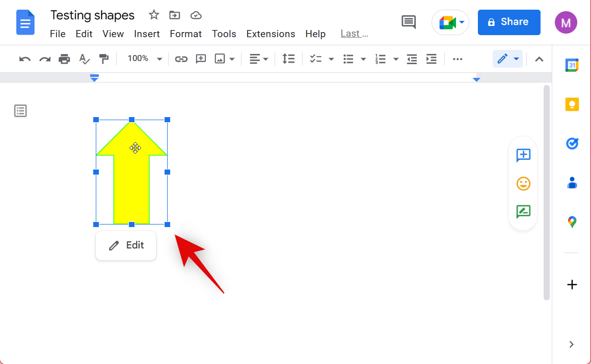Viewport: 591px width, 364px height.
Task: Open the Google Maps side panel
Action: [x=572, y=222]
